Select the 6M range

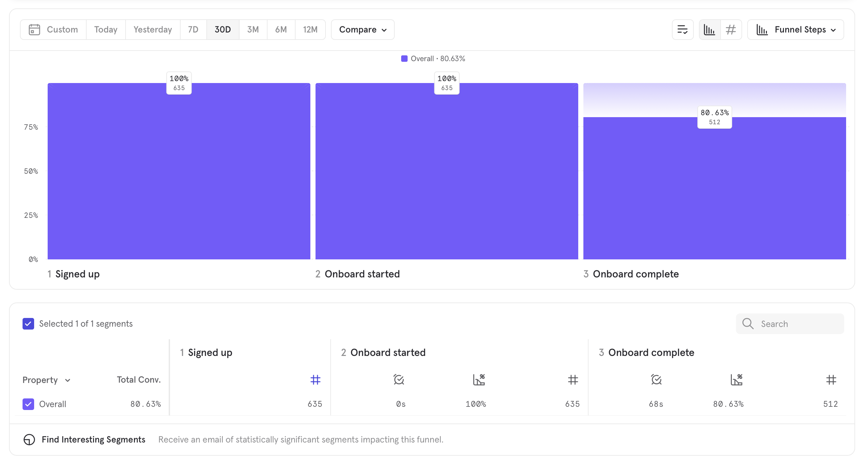point(281,30)
